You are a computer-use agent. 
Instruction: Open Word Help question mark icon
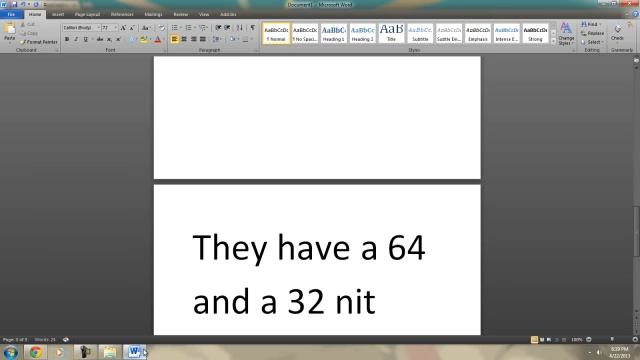635,14
